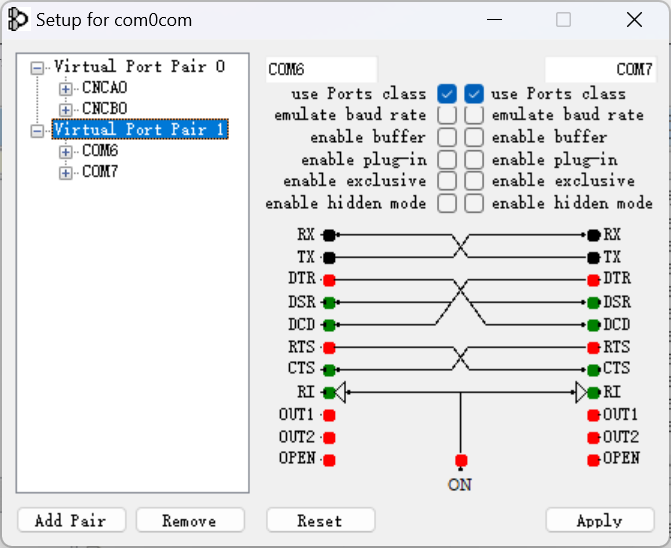The height and width of the screenshot is (548, 671).
Task: Click the COM6 DCD green pin
Action: (329, 325)
